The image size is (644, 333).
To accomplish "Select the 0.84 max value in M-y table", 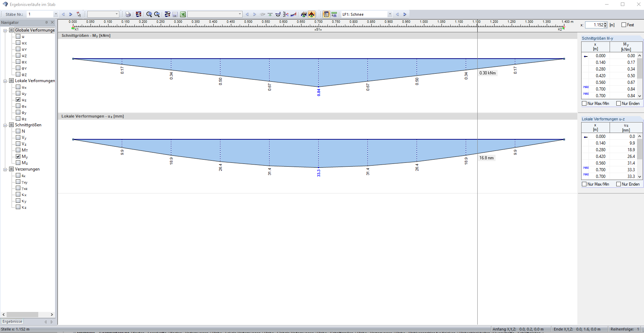I will click(x=631, y=89).
